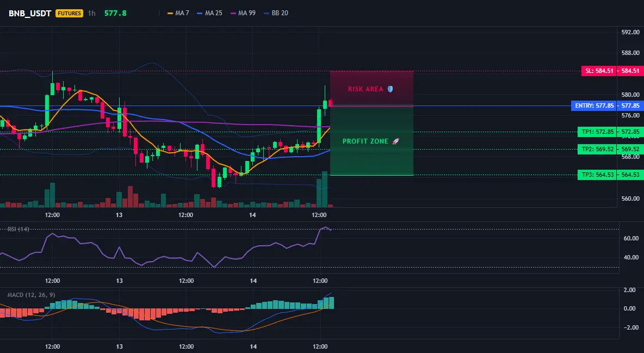Click date 14 on RSI time axis

pos(253,281)
